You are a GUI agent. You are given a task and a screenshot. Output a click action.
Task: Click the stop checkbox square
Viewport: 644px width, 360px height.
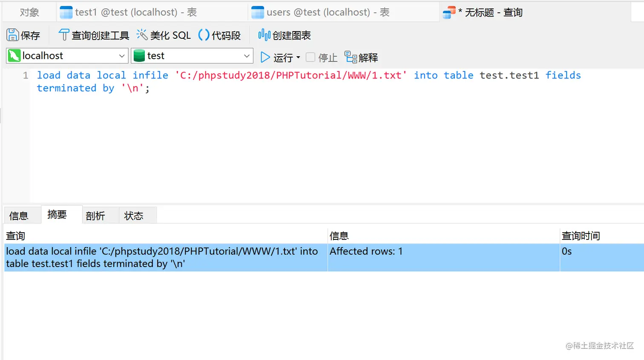pyautogui.click(x=310, y=57)
